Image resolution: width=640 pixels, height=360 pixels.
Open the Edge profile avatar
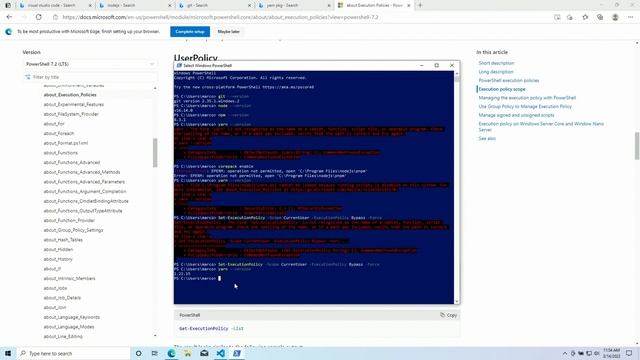click(615, 17)
